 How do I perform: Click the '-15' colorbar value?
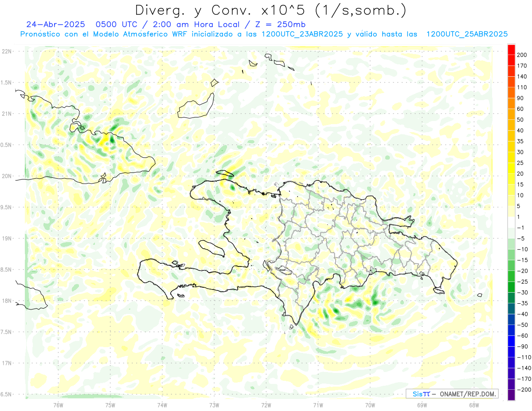point(521,260)
